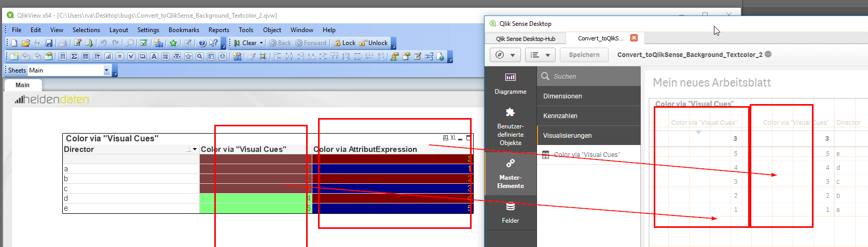Open Edit Script with the notepad-pencil icon
The image size is (868, 247).
click(x=78, y=43)
